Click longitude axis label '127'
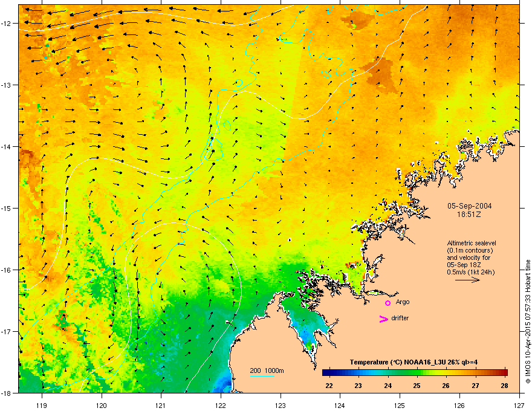Viewport: 532px width, 411px height. click(x=519, y=405)
